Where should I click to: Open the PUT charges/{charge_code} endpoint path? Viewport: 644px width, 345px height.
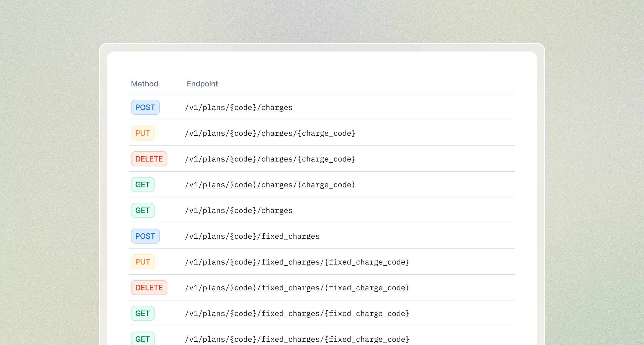[270, 133]
